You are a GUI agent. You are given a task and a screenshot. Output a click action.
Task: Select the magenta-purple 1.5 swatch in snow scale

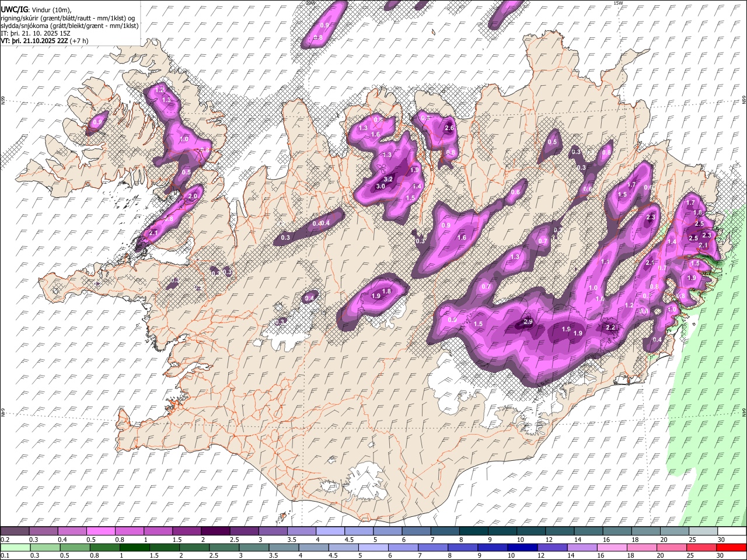(187, 531)
